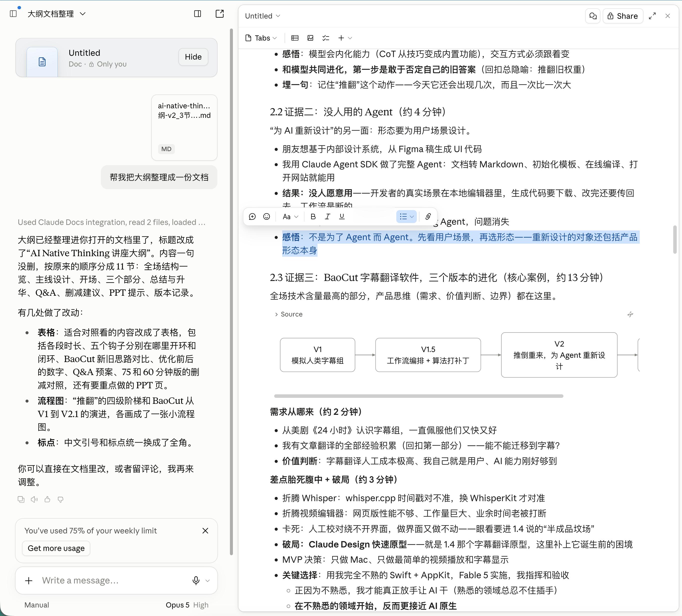Click the plus attach button in message box
The width and height of the screenshot is (682, 616).
tap(29, 580)
